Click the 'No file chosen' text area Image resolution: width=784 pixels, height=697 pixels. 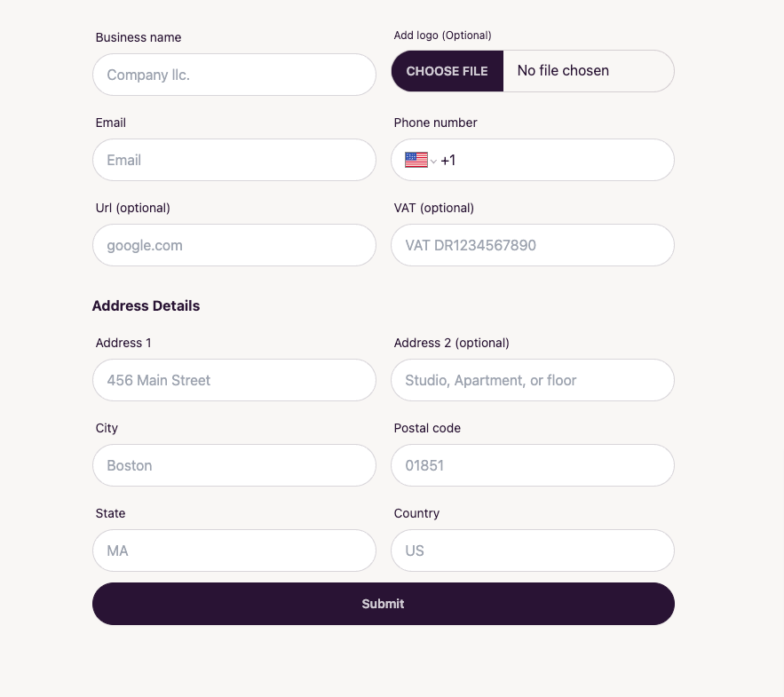[563, 70]
